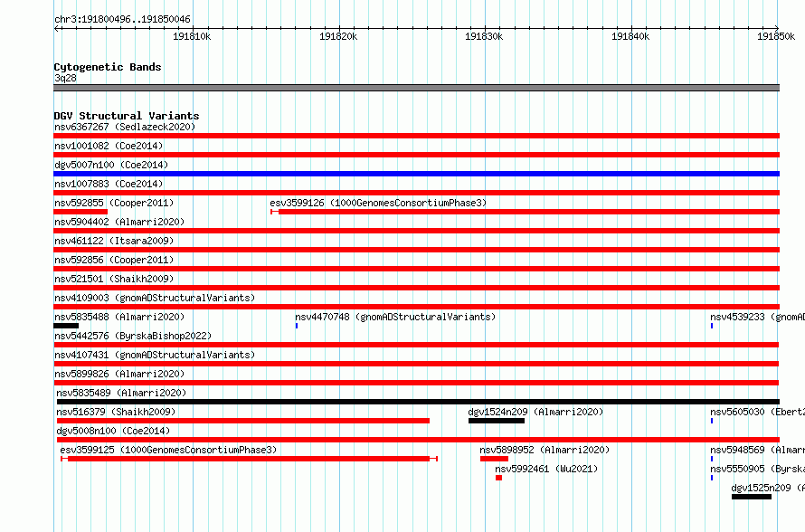The image size is (805, 532).
Task: Click the small blue nsv5550905 marker
Action: pyautogui.click(x=712, y=478)
